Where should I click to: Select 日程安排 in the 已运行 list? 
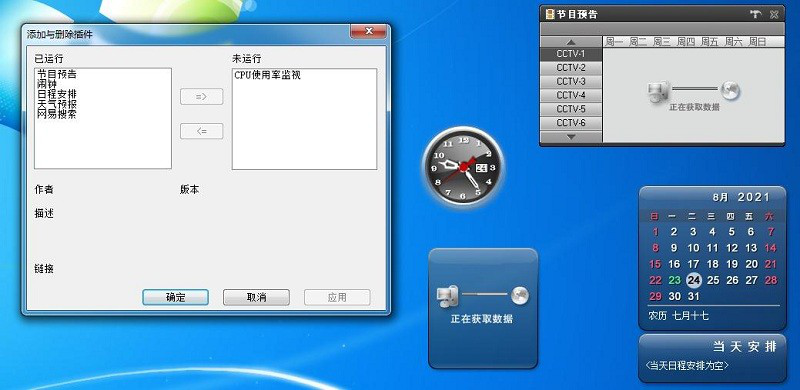pos(57,94)
